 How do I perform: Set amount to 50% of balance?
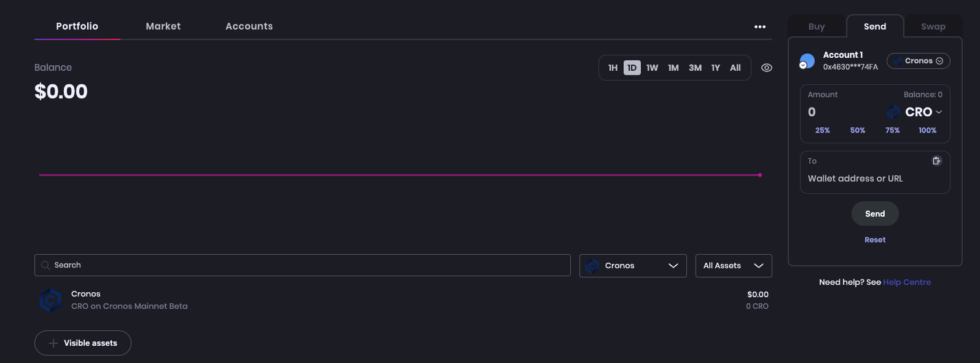pos(857,130)
